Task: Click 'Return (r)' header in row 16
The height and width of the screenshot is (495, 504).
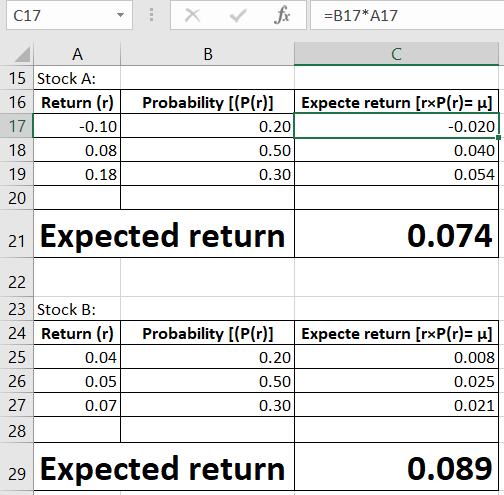Action: 77,102
